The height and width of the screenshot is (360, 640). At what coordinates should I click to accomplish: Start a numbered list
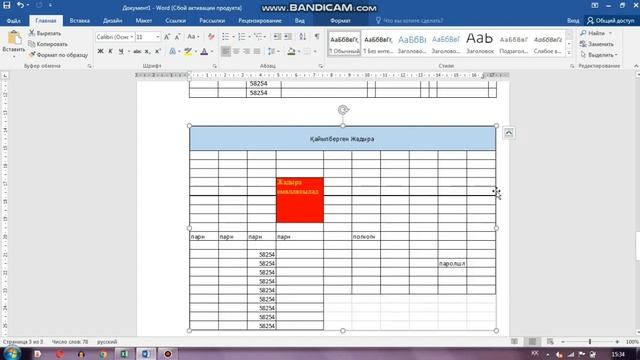[242, 37]
